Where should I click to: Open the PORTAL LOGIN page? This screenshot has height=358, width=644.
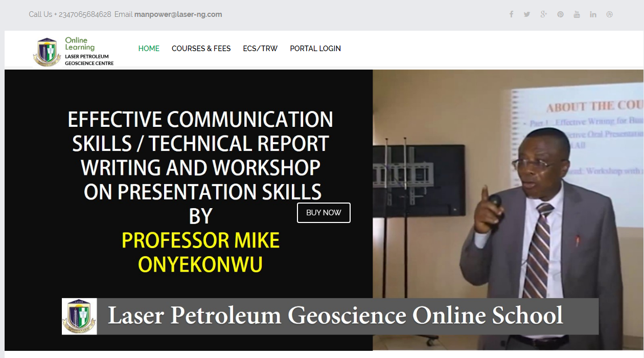tap(315, 49)
